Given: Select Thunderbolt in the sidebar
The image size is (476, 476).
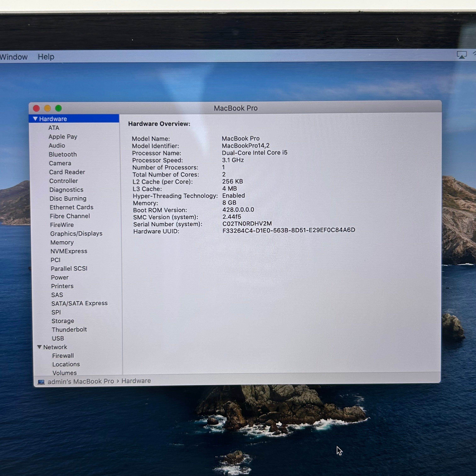Looking at the screenshot, I should tap(69, 330).
